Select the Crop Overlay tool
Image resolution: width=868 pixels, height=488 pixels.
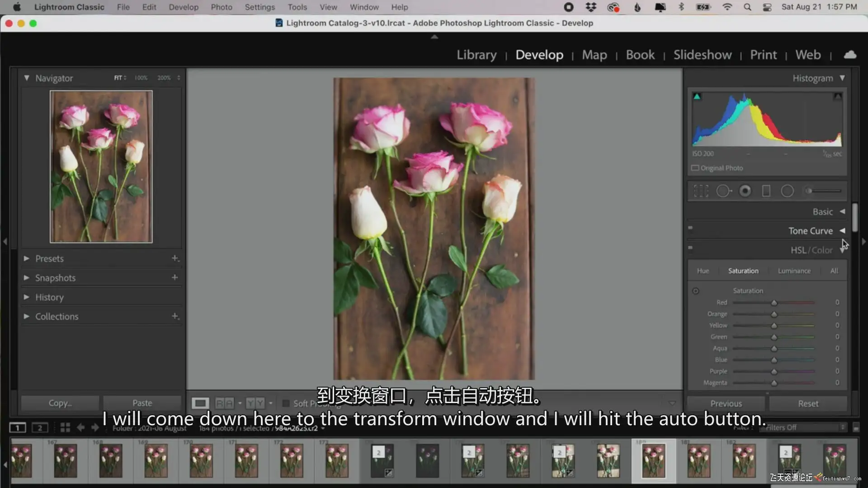point(701,191)
